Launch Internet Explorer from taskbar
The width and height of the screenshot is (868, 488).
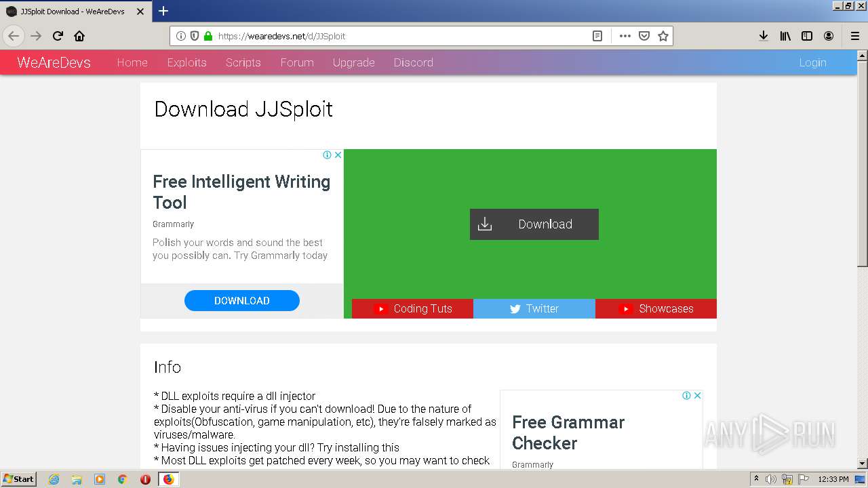coord(54,479)
